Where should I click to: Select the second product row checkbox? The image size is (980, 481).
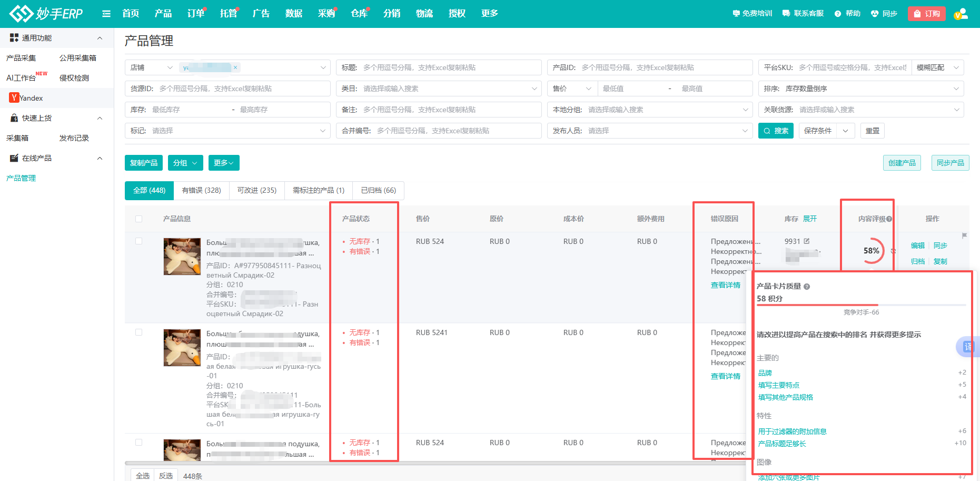(x=138, y=332)
